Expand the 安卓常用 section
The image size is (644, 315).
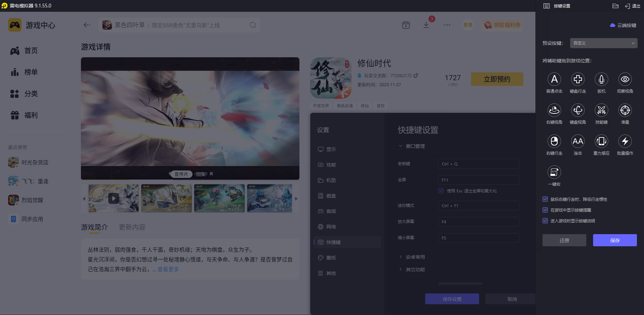click(412, 257)
